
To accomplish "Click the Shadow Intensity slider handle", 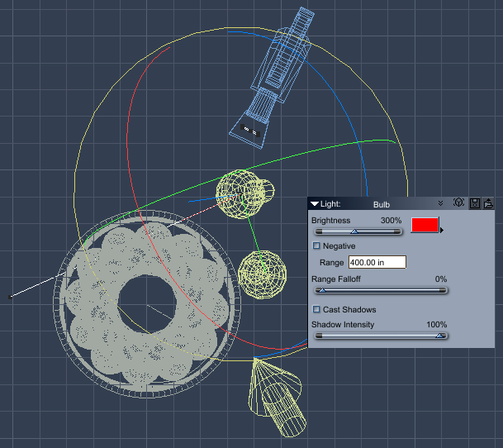I will tap(440, 336).
